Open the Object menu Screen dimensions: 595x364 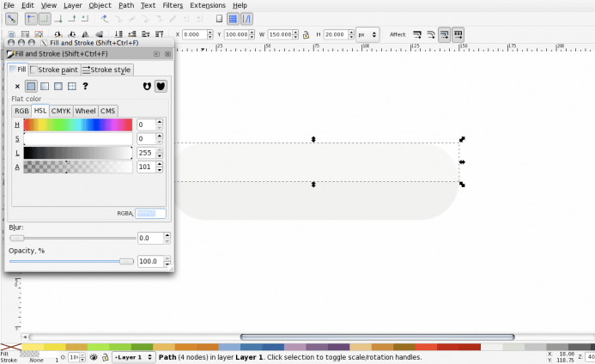pos(100,5)
